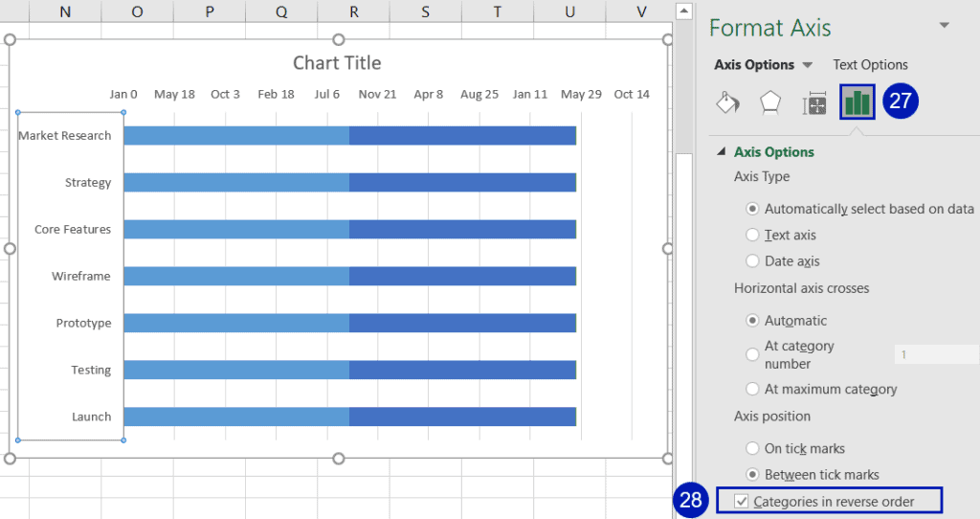Click the Nov 21 date axis label

tap(377, 95)
